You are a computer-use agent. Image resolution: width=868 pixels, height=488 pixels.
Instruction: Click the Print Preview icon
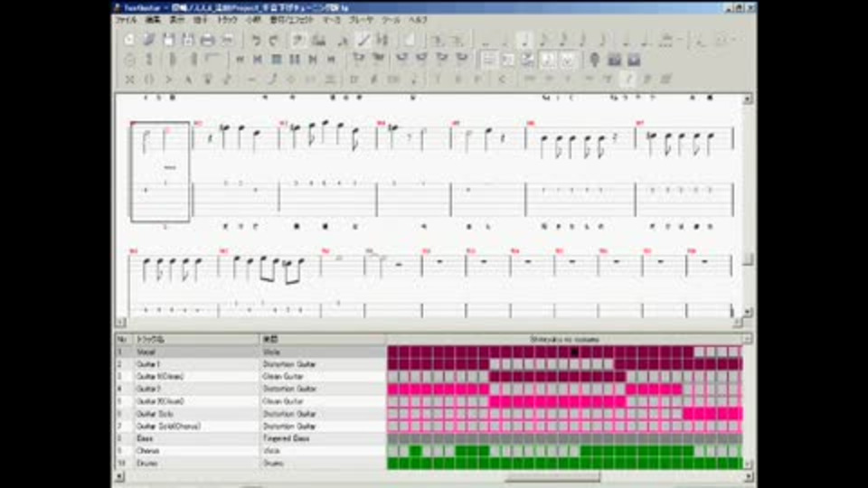pos(227,40)
